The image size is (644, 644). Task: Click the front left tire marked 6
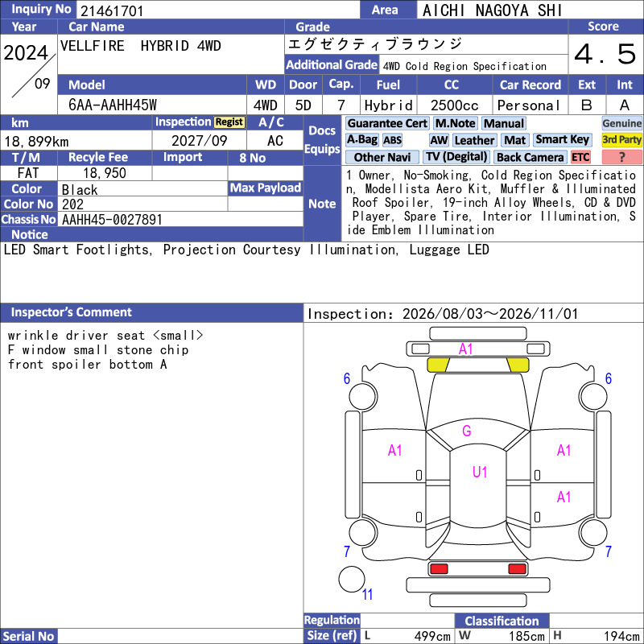point(363,396)
